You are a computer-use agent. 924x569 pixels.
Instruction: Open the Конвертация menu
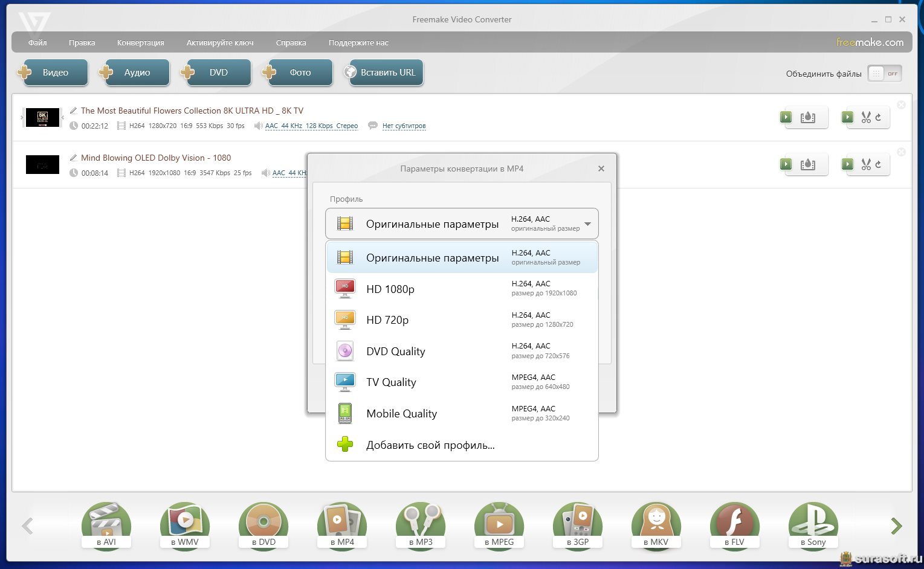[140, 43]
